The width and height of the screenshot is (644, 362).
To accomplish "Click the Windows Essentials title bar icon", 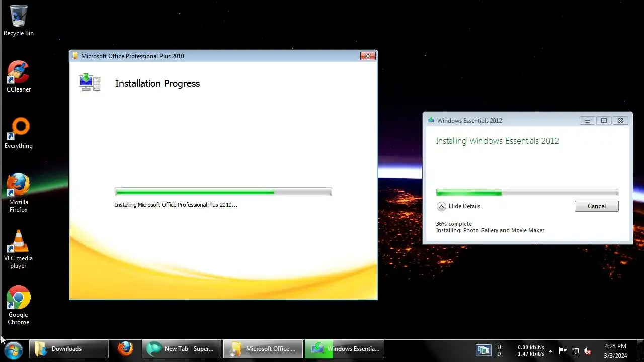I will [431, 120].
